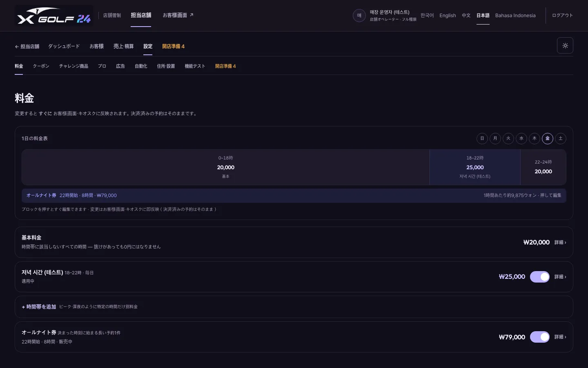Click the X-Golf 24 logo
The height and width of the screenshot is (368, 588).
[54, 16]
